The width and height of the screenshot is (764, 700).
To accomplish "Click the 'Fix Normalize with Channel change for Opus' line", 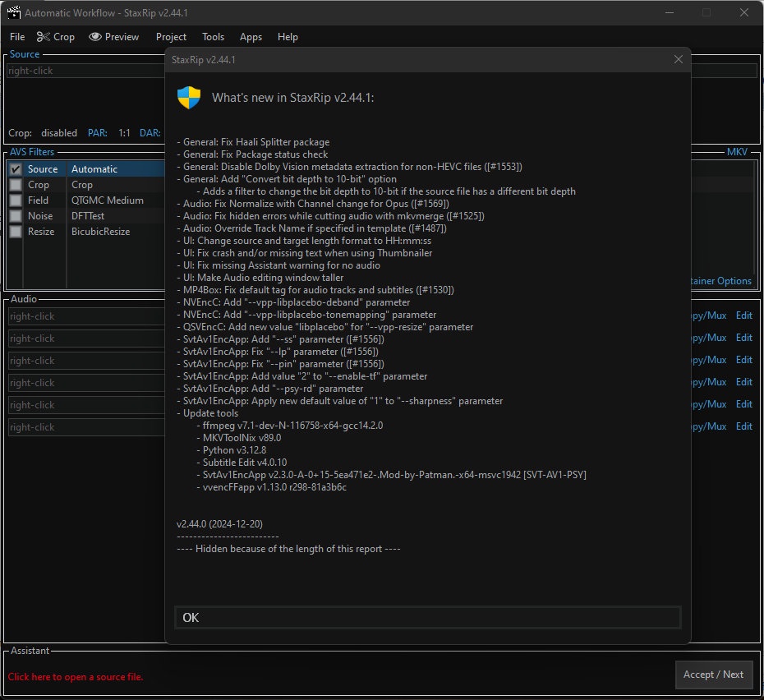I will tap(313, 204).
